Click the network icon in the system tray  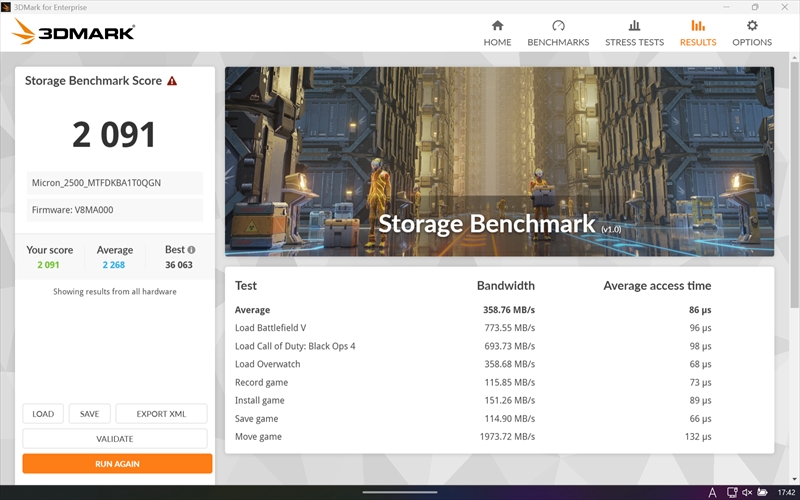tap(732, 492)
